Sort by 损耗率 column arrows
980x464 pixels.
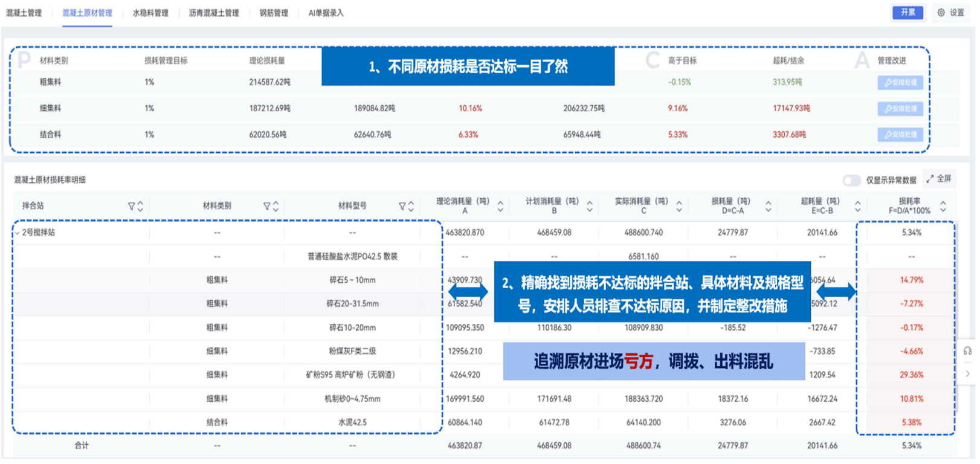tap(943, 207)
